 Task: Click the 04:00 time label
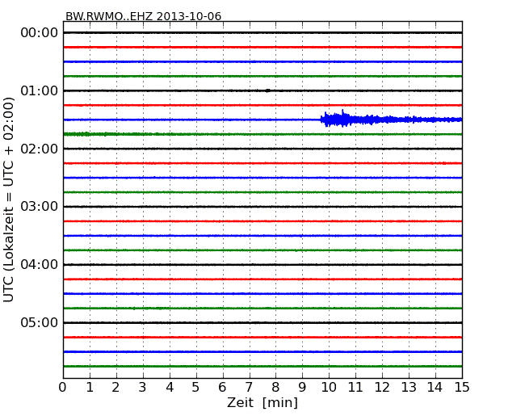point(40,264)
